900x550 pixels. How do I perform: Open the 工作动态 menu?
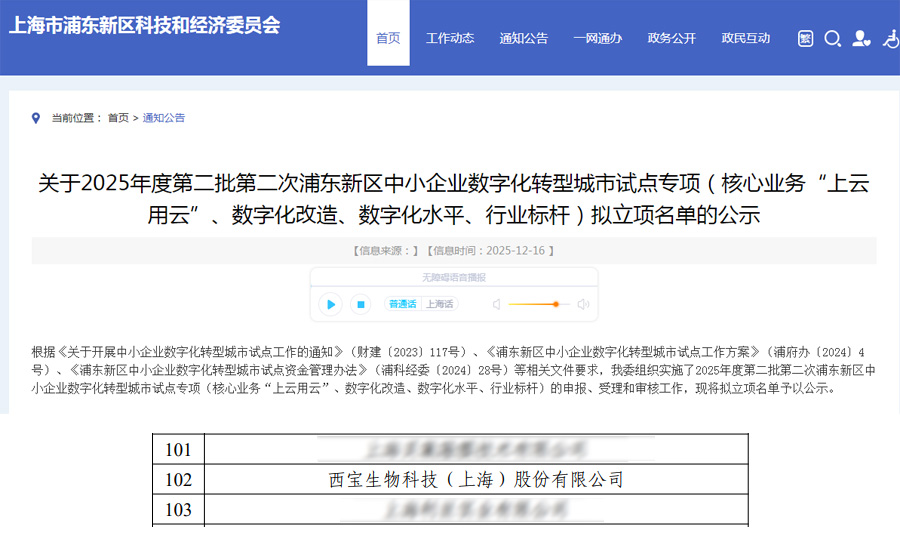(x=450, y=38)
